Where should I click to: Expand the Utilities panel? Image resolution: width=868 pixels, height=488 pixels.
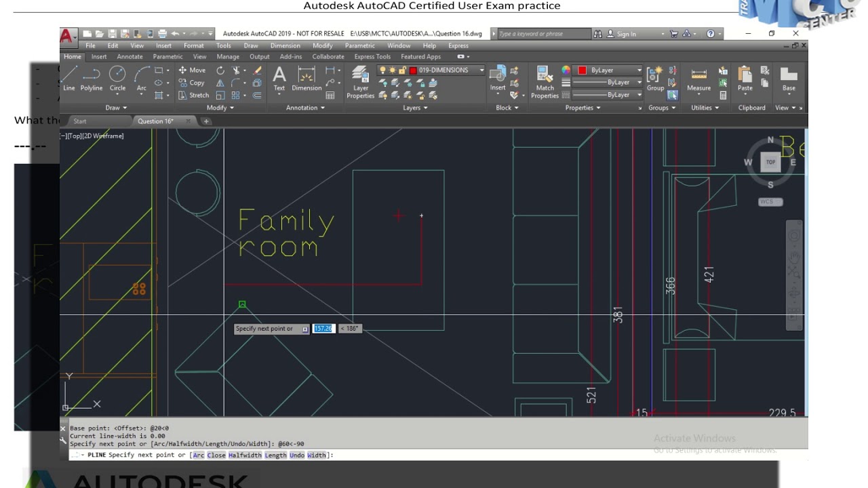(x=706, y=108)
